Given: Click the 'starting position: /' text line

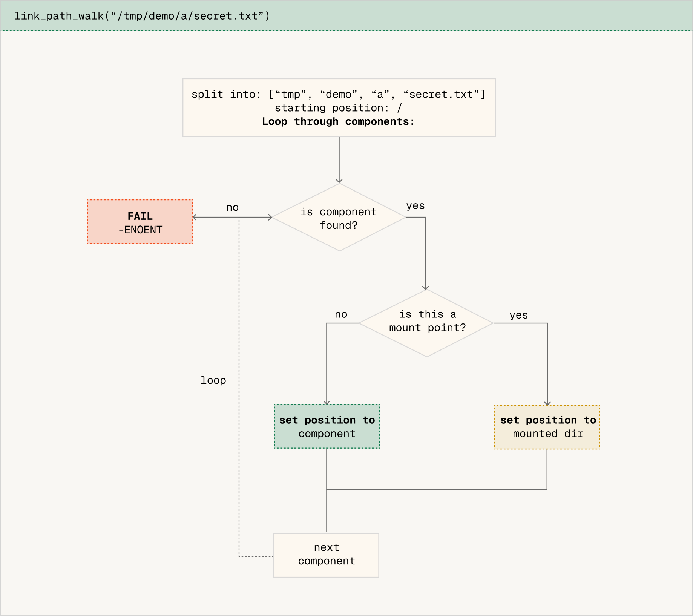Looking at the screenshot, I should (338, 108).
